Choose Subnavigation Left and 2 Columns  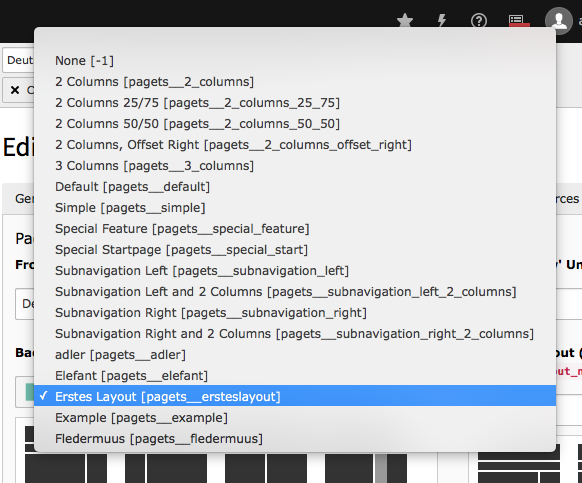[x=295, y=291]
